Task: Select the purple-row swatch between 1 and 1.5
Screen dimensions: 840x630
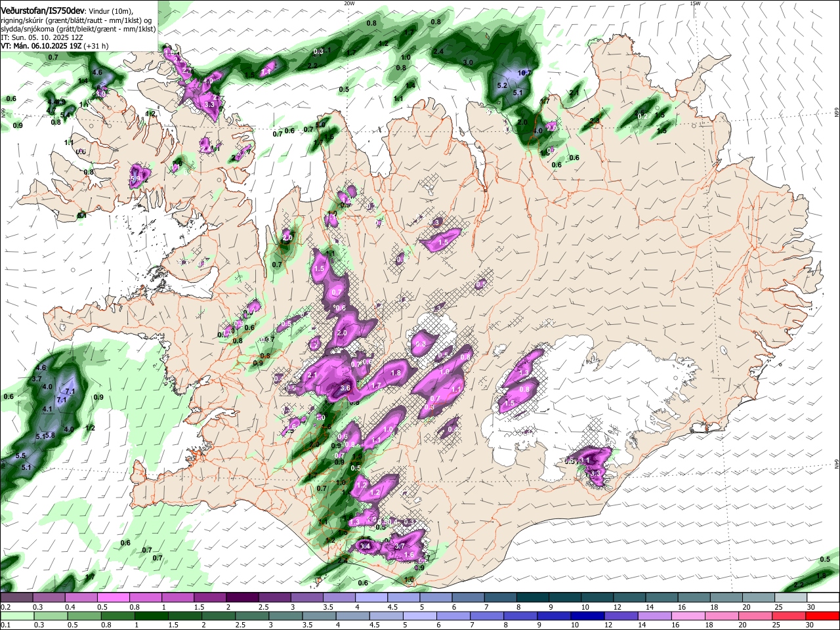Action: click(x=178, y=598)
